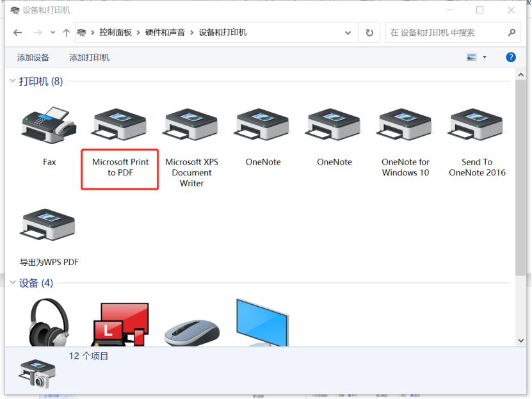Select the Fax printer icon

pyautogui.click(x=49, y=125)
